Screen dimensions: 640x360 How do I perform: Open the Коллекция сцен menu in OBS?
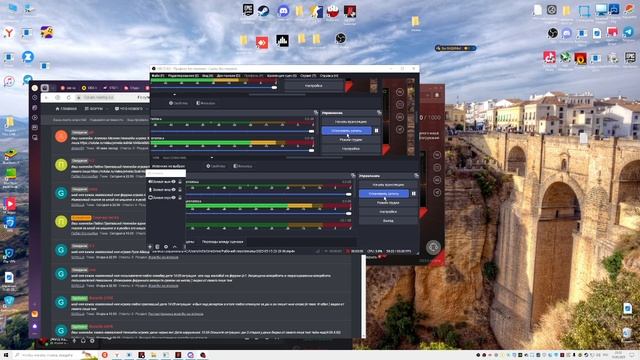click(282, 76)
